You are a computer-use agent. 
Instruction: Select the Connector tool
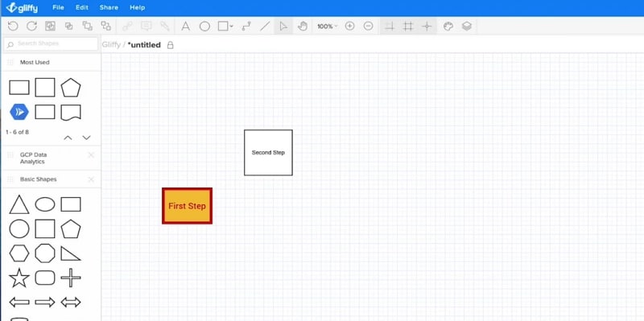(x=246, y=27)
